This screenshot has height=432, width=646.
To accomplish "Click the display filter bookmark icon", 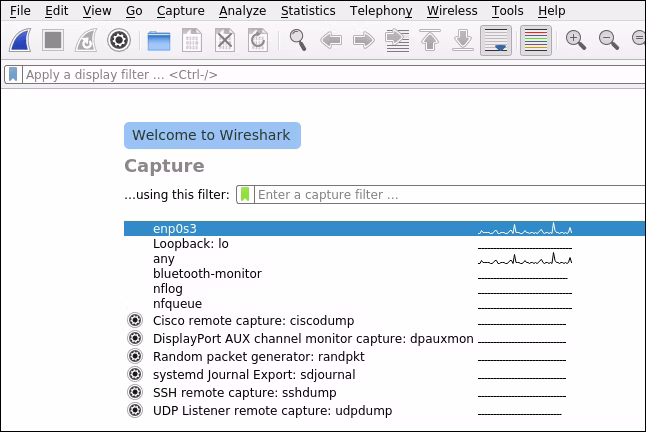I will [x=13, y=75].
